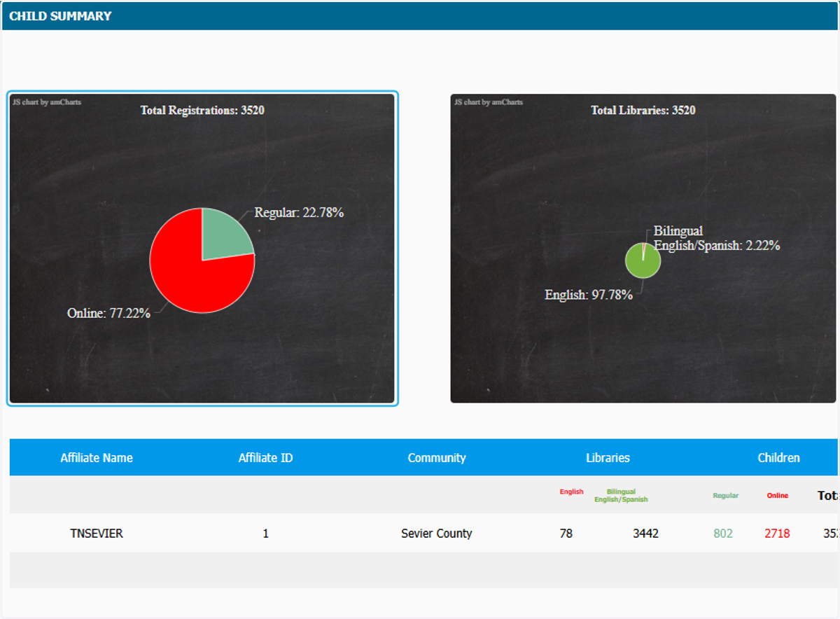This screenshot has width=840, height=619.
Task: Click the 'Total Libraries: 3520' chart title
Action: coord(643,110)
